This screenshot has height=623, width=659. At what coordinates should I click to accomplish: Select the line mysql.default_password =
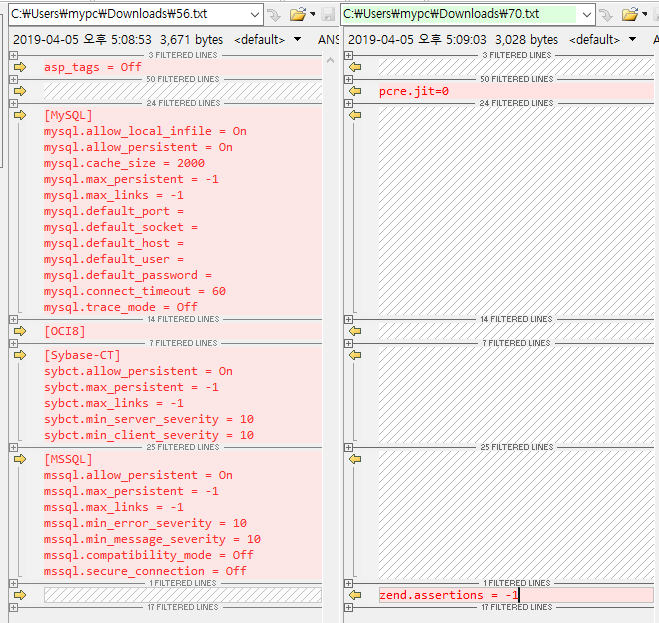(x=128, y=275)
